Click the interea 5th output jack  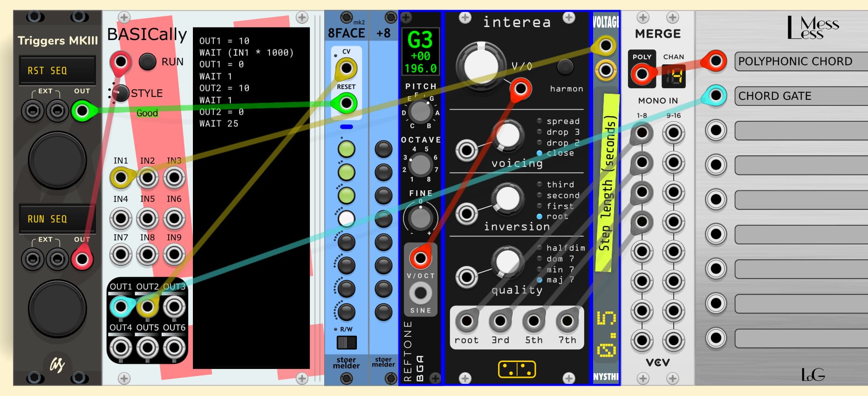533,321
